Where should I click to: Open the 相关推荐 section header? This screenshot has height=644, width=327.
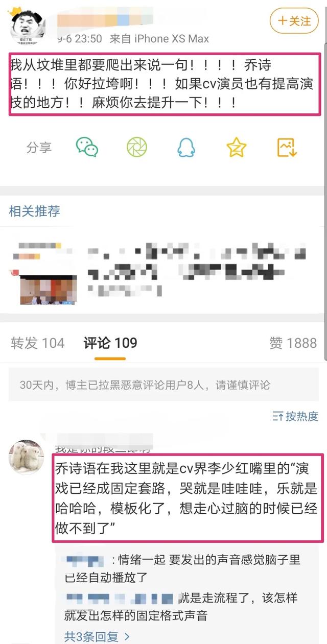[x=35, y=211]
